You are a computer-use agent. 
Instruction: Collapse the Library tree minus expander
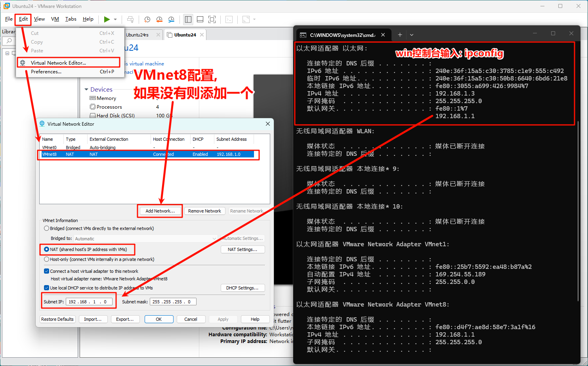[x=7, y=53]
